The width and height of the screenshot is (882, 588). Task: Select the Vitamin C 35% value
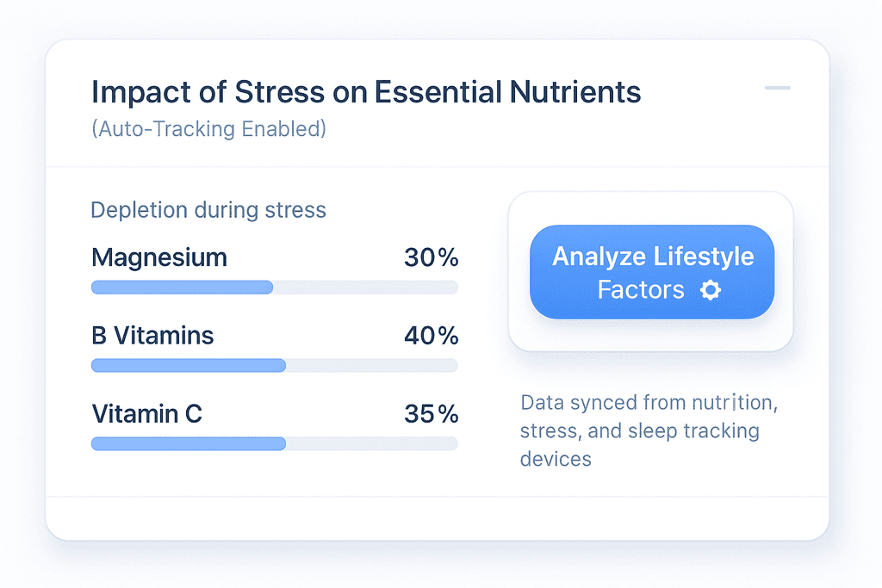coord(431,414)
